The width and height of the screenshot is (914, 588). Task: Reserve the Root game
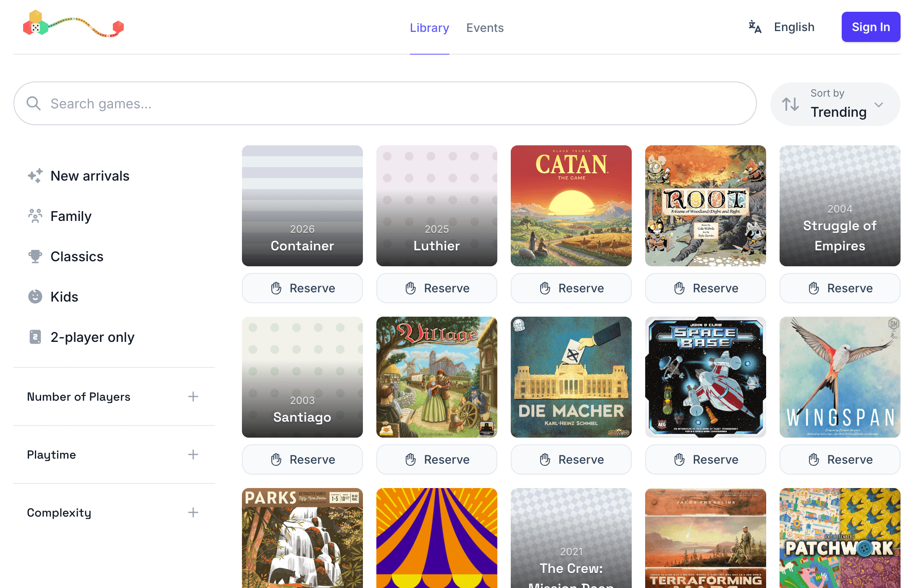706,288
